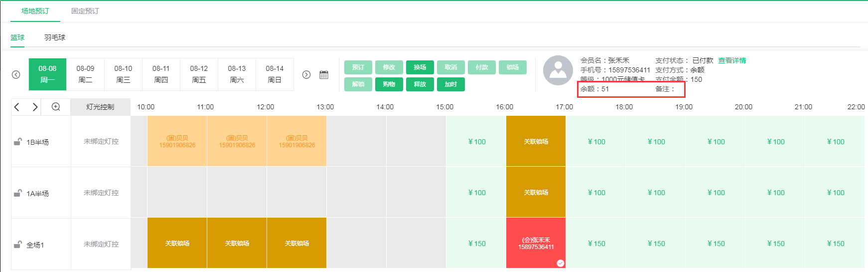Toggle the lock for 1A半场
This screenshot has width=868, height=272.
pyautogui.click(x=17, y=193)
